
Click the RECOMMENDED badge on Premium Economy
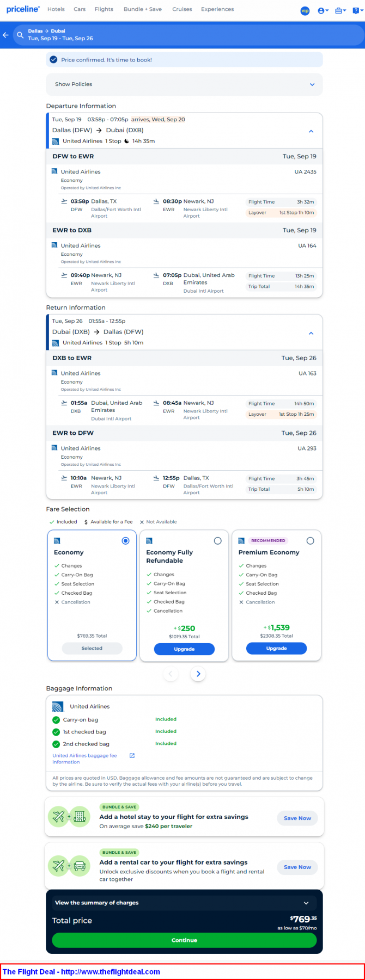[x=268, y=541]
